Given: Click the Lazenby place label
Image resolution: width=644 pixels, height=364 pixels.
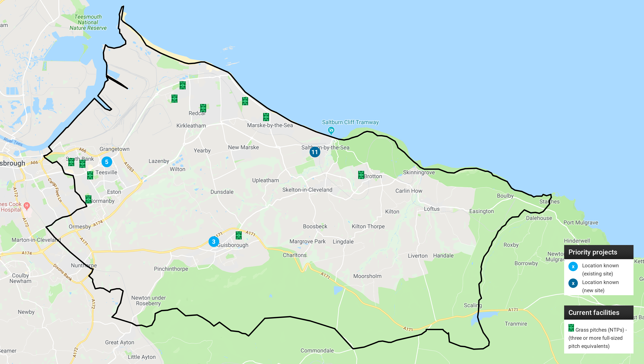Looking at the screenshot, I should (159, 161).
